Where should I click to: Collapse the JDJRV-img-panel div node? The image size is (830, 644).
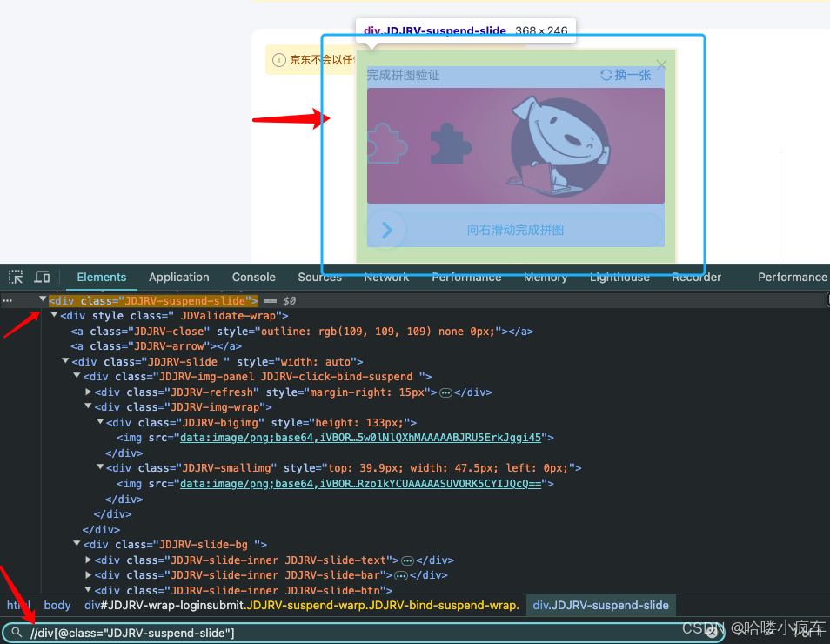click(77, 375)
